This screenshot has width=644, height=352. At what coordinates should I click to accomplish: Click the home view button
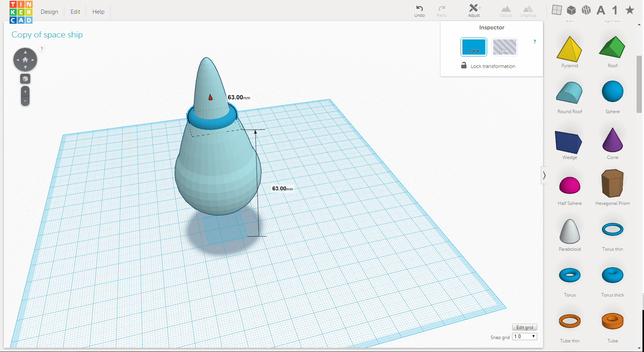tap(25, 60)
